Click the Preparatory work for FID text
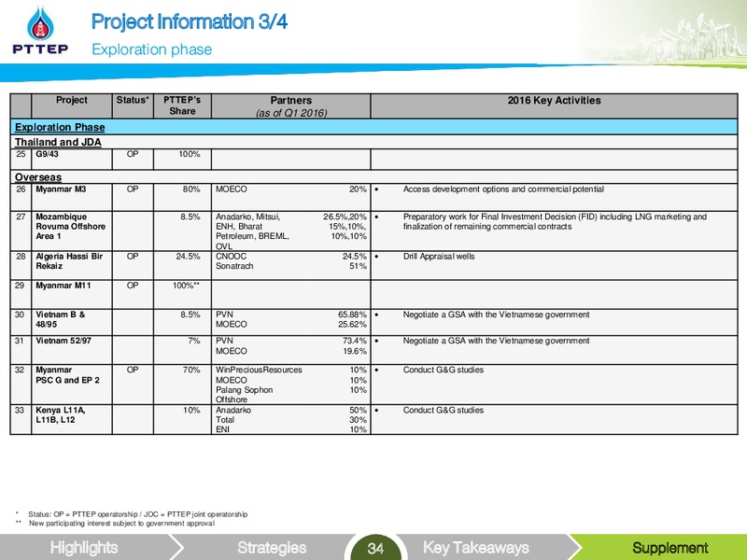The image size is (747, 560). [555, 222]
